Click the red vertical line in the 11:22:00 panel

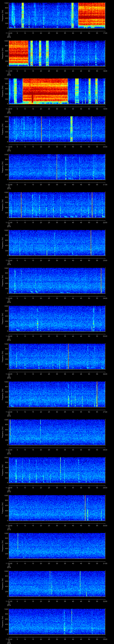[x=91, y=243]
